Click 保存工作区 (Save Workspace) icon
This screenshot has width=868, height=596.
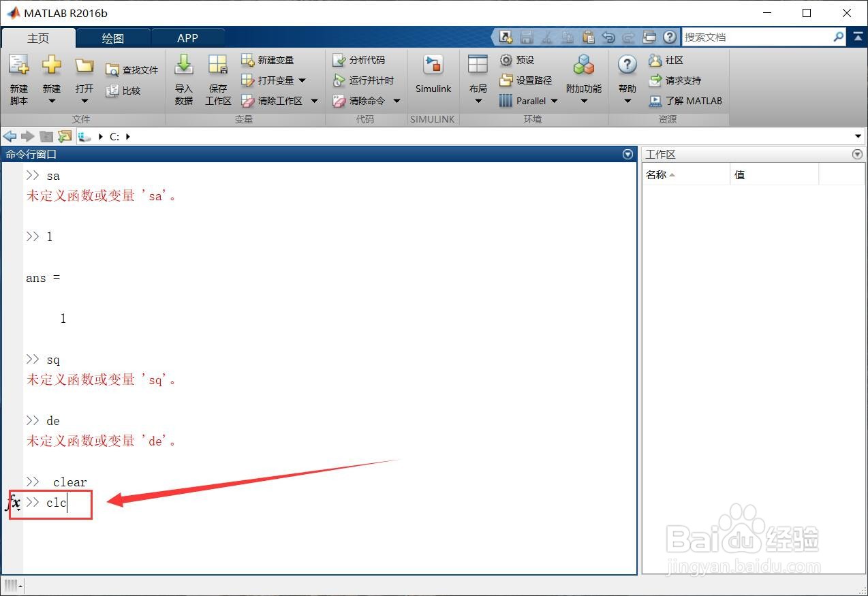tap(218, 65)
